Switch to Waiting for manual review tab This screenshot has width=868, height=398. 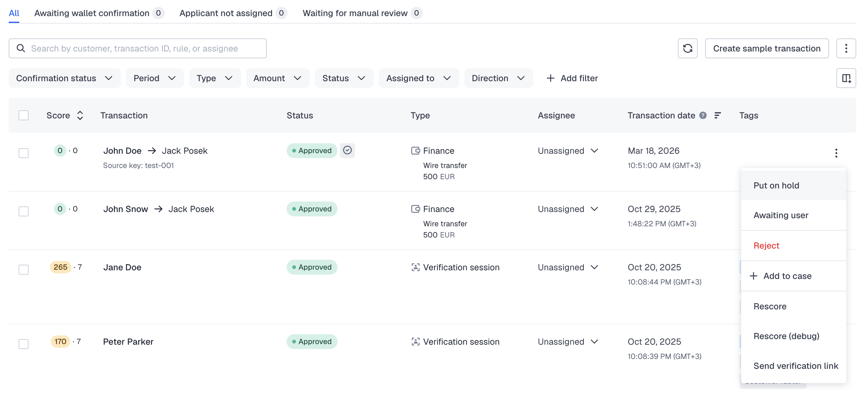point(355,13)
